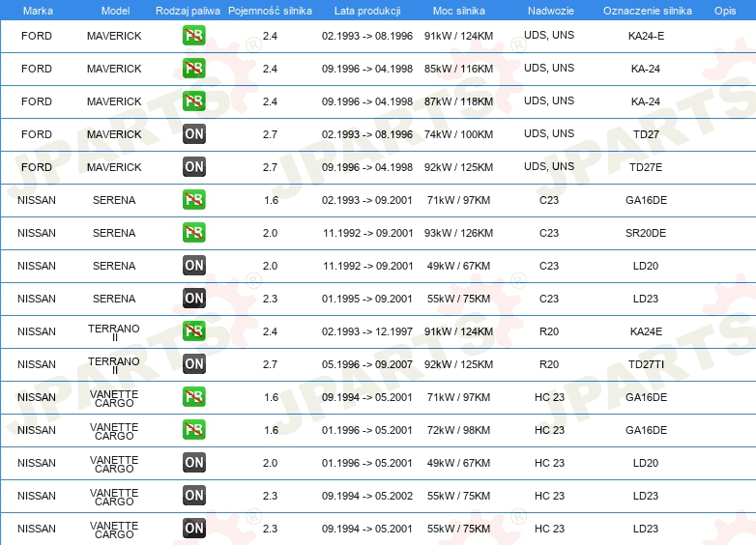
Task: Click the petrol icon in the Serena 1.6 GA16DE row
Action: click(x=193, y=200)
